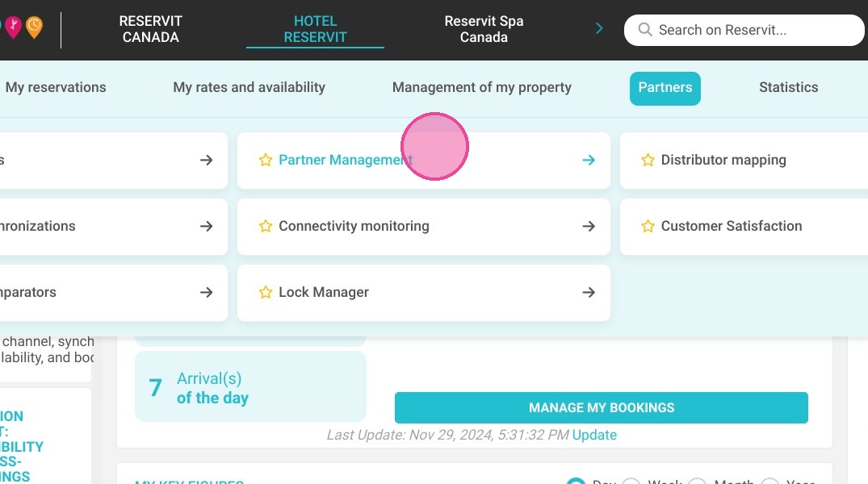Viewport: 868px width, 484px height.
Task: Star the Customer Satisfaction item
Action: [x=648, y=226]
